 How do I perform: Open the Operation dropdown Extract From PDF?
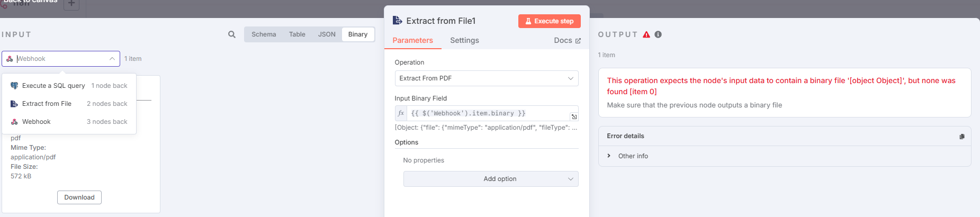click(x=487, y=78)
